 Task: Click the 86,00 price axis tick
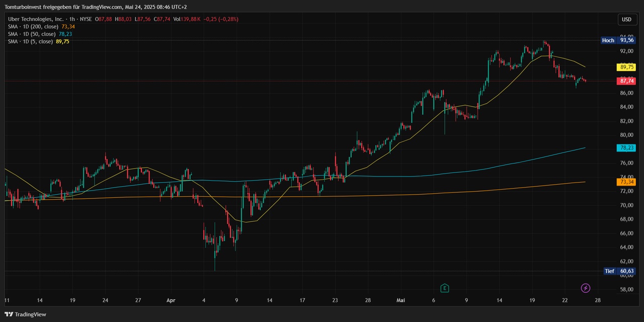pyautogui.click(x=626, y=93)
